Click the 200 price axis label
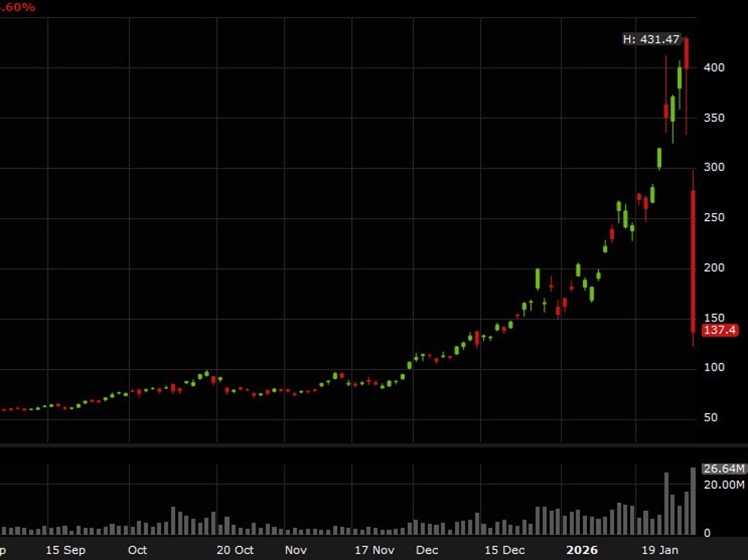 tap(715, 268)
